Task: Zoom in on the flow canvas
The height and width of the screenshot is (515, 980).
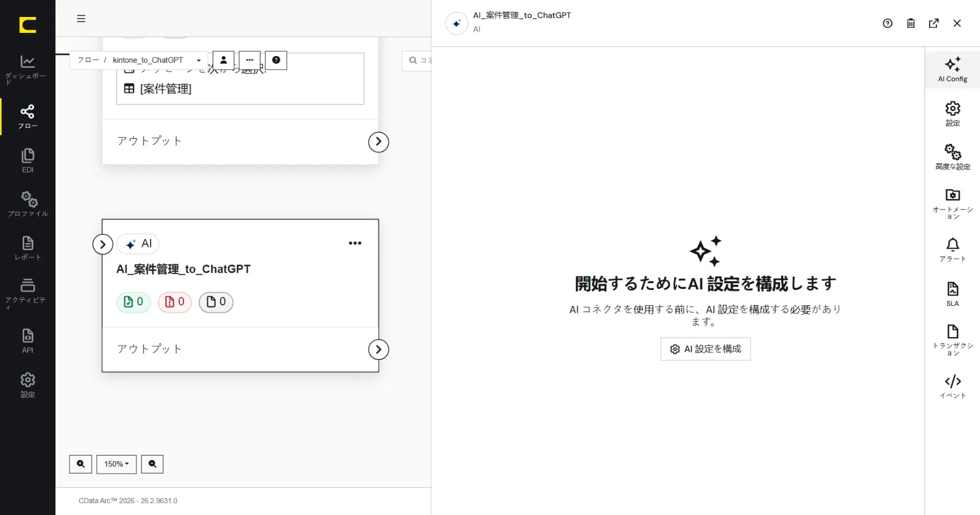Action: [80, 464]
